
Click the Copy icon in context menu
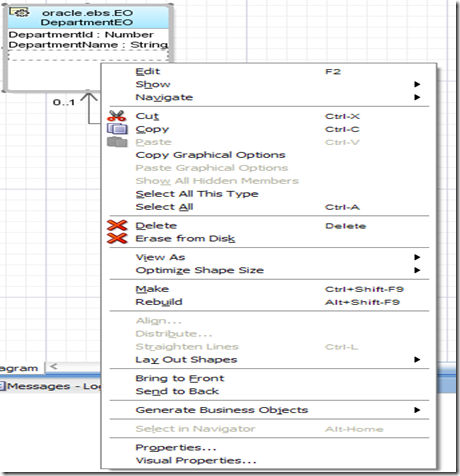pyautogui.click(x=117, y=129)
